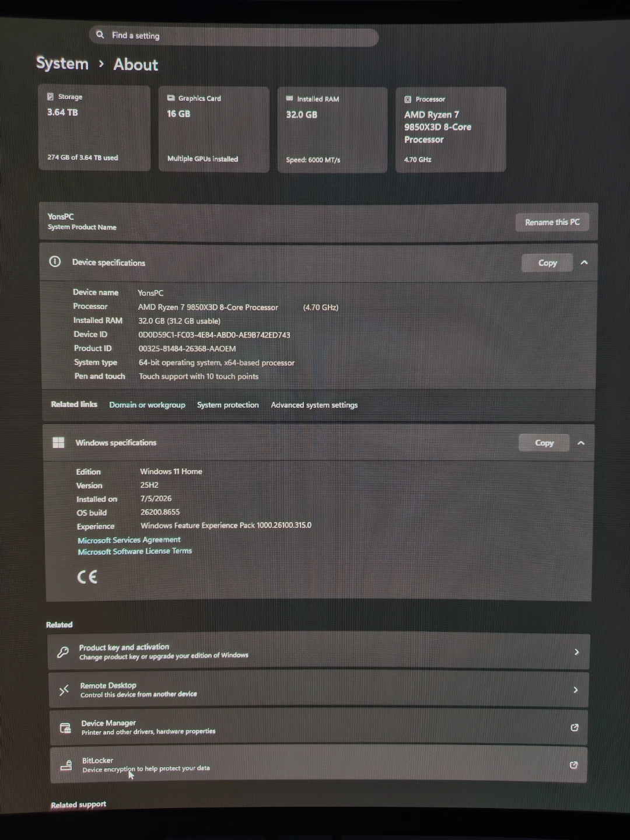Copy the Device specifications
630x840 pixels.
547,263
